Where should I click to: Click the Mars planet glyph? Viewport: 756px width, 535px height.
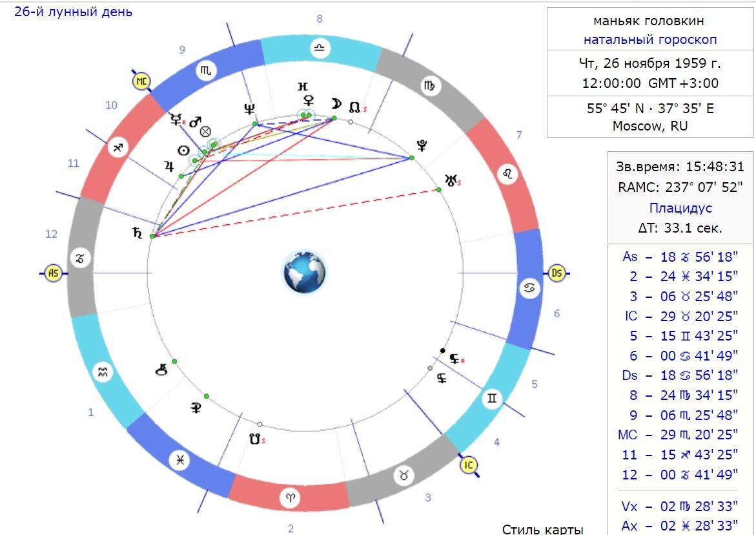tap(195, 122)
